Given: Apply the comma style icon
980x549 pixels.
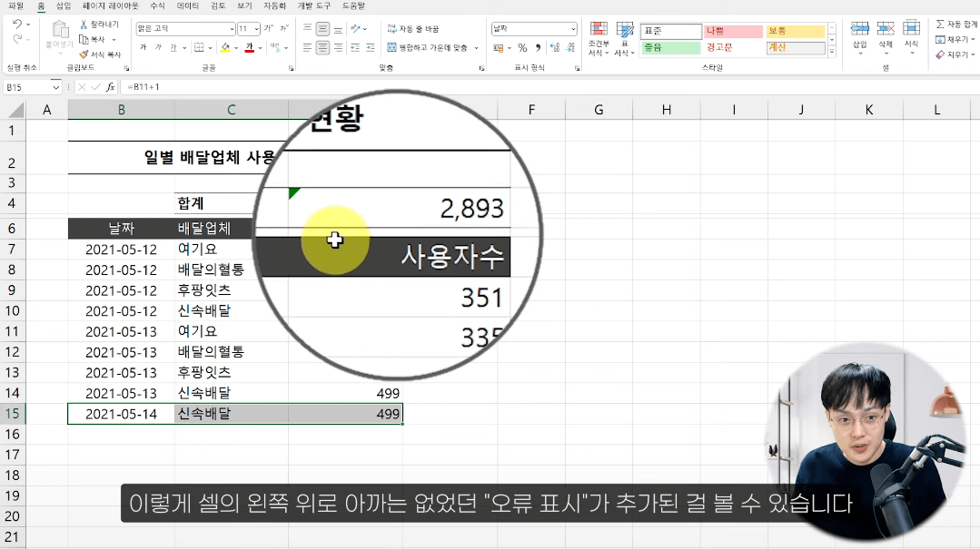Looking at the screenshot, I should tap(538, 47).
